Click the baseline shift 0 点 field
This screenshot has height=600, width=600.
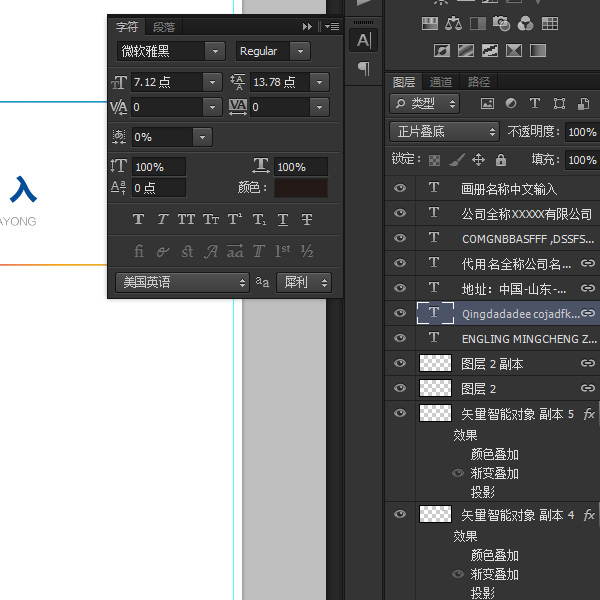(x=159, y=188)
